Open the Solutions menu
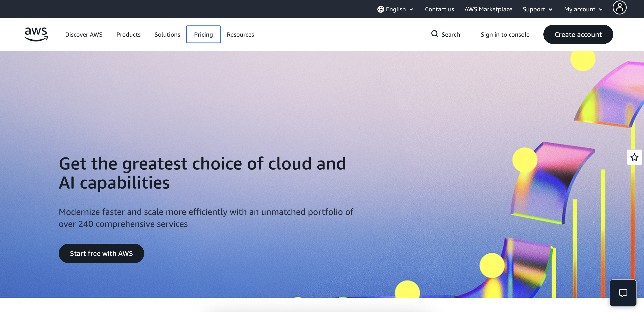The width and height of the screenshot is (644, 312). [167, 34]
